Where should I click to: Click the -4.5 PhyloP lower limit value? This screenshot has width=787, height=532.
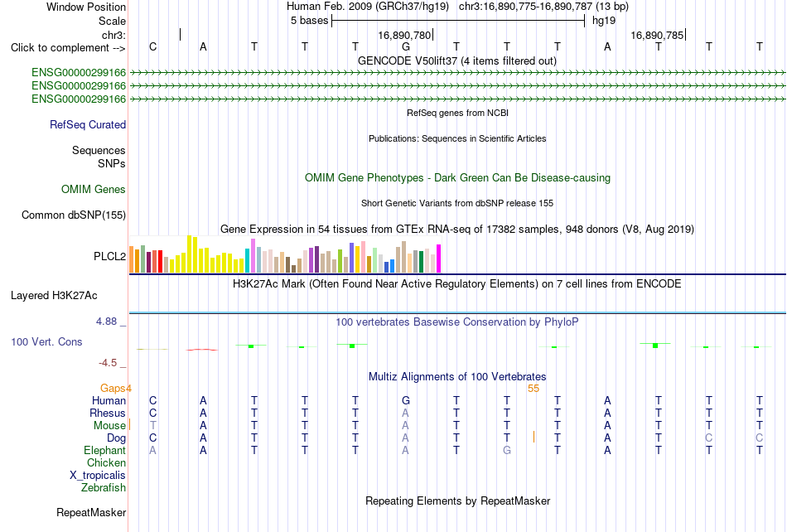click(108, 363)
